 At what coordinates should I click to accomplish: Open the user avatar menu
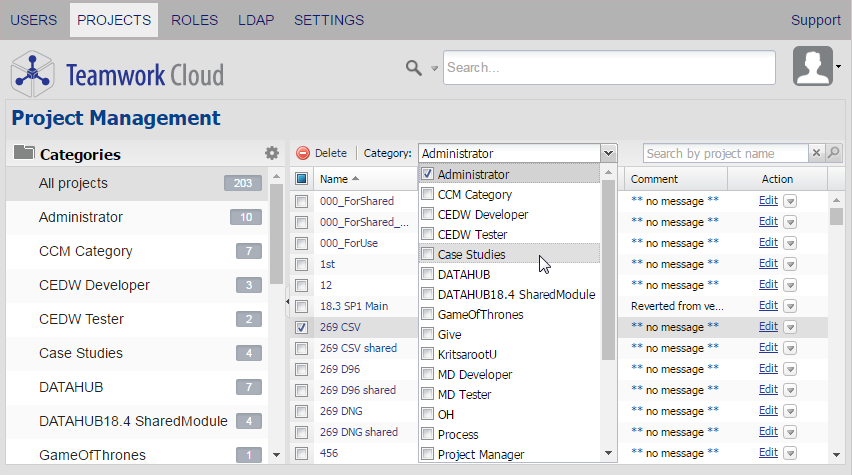click(x=812, y=67)
